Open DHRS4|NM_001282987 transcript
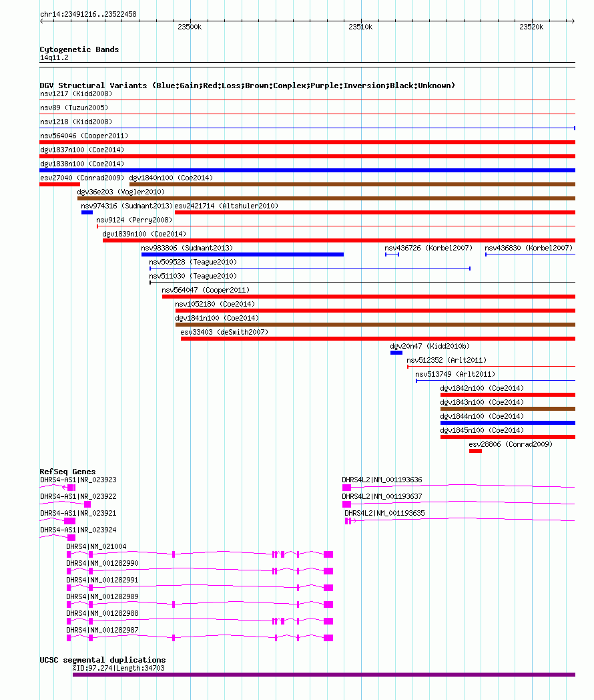Screen dimensions: 594x700 tap(103, 630)
